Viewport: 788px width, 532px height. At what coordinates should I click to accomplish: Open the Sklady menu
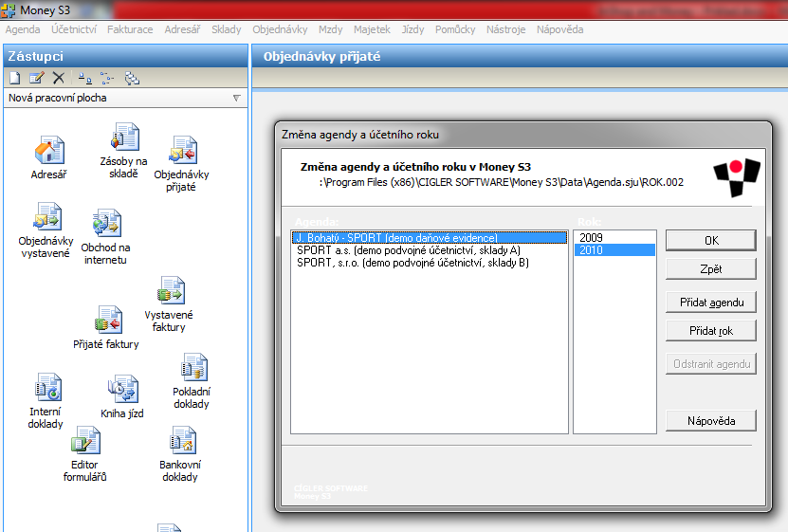tap(226, 29)
